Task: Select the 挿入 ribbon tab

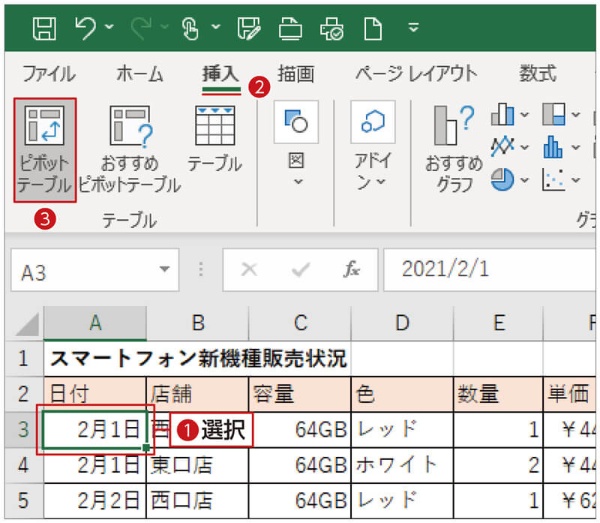Action: point(221,73)
